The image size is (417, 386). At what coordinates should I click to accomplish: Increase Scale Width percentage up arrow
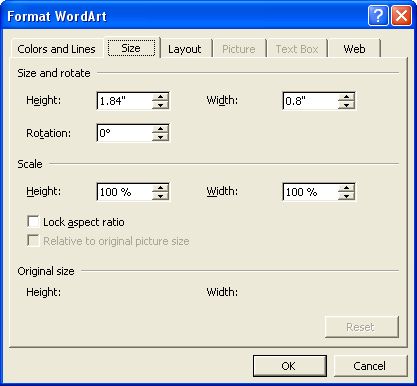(x=346, y=188)
